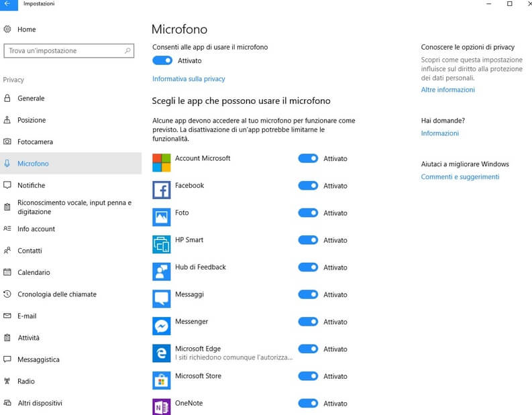Click the Posizione location icon

pos(7,120)
